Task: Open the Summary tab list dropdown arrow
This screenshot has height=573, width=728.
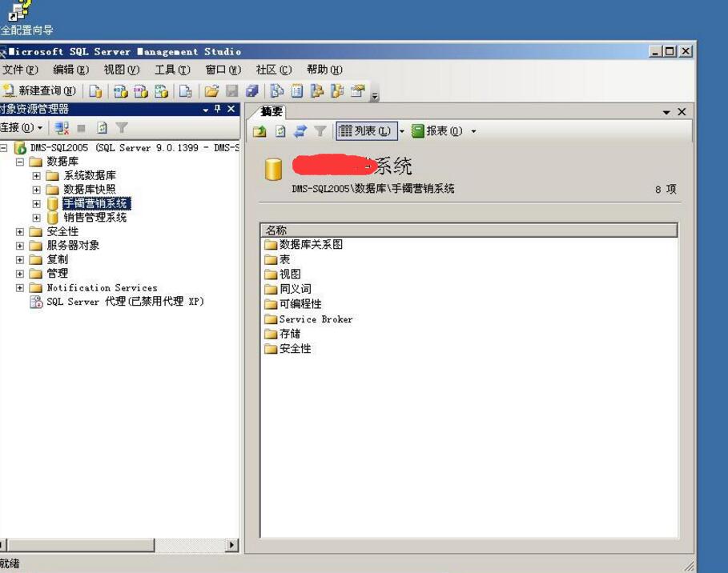Action: pos(666,112)
